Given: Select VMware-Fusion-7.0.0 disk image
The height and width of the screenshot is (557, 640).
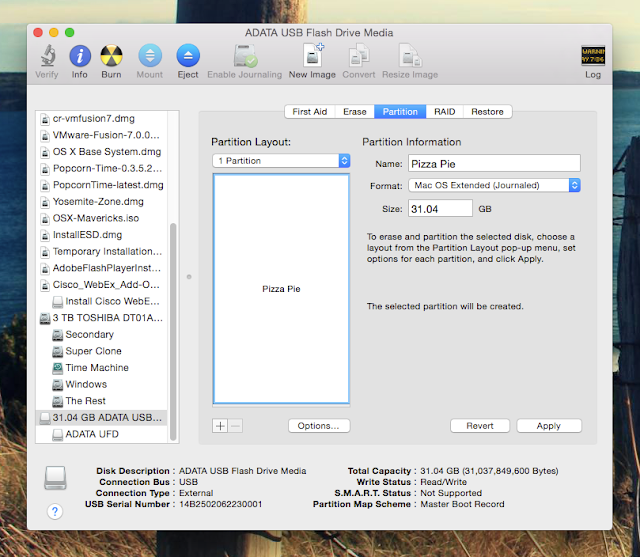Looking at the screenshot, I should click(101, 135).
